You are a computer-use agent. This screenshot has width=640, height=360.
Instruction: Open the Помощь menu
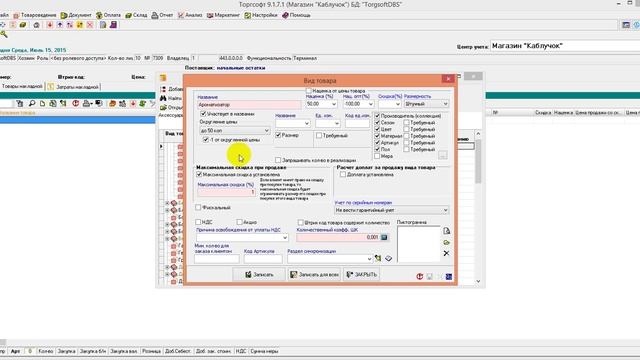coord(296,15)
